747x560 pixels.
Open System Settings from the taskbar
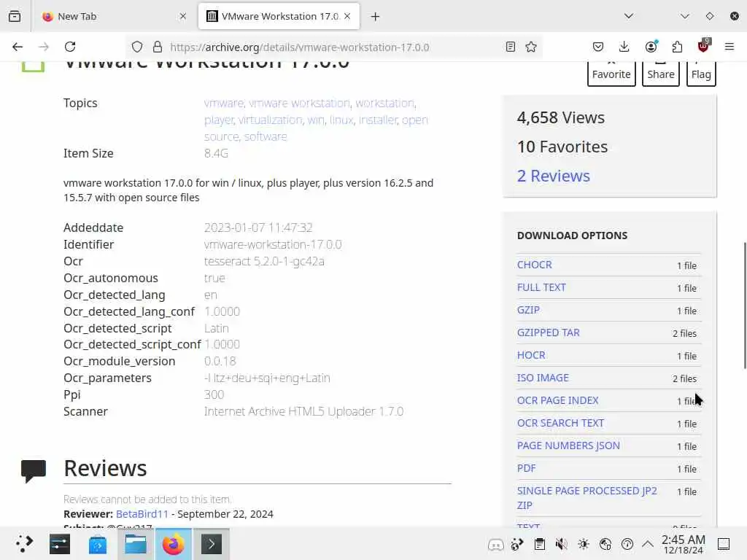tap(60, 544)
